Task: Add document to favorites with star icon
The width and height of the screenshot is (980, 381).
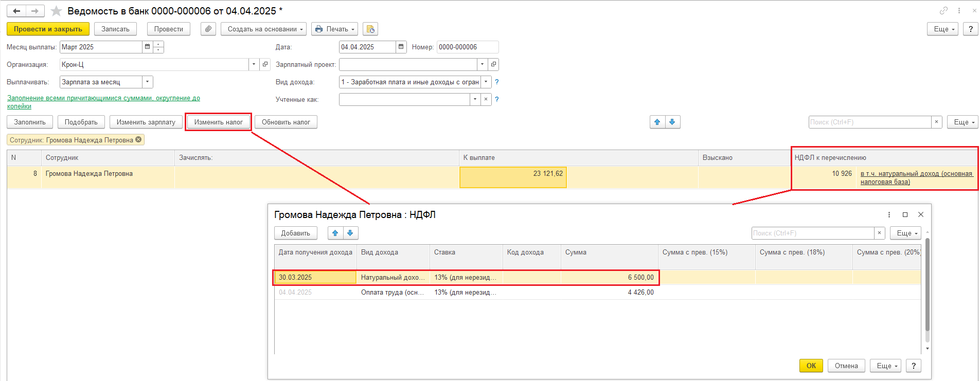Action: click(57, 11)
